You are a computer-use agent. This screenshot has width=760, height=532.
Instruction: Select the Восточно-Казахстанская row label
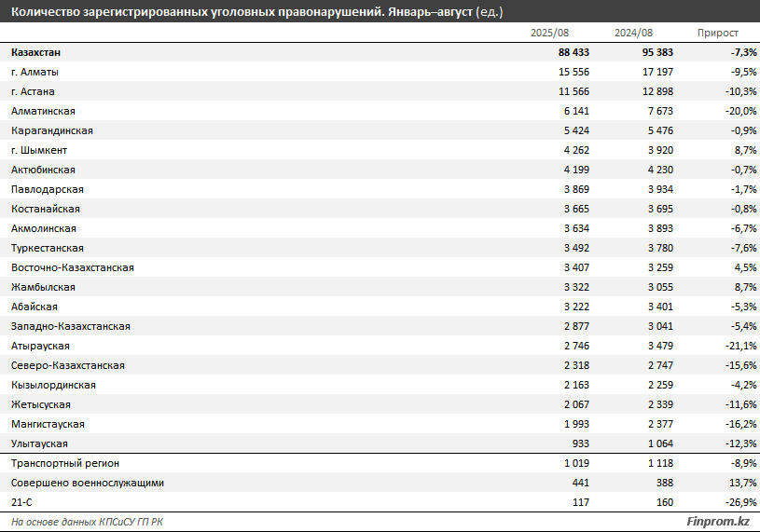point(73,267)
